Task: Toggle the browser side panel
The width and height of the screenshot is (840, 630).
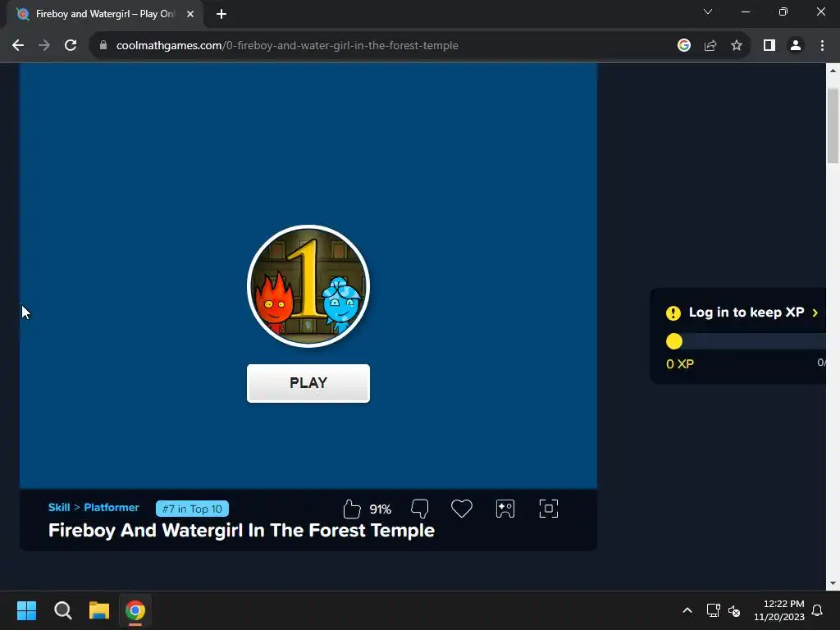Action: [x=769, y=46]
